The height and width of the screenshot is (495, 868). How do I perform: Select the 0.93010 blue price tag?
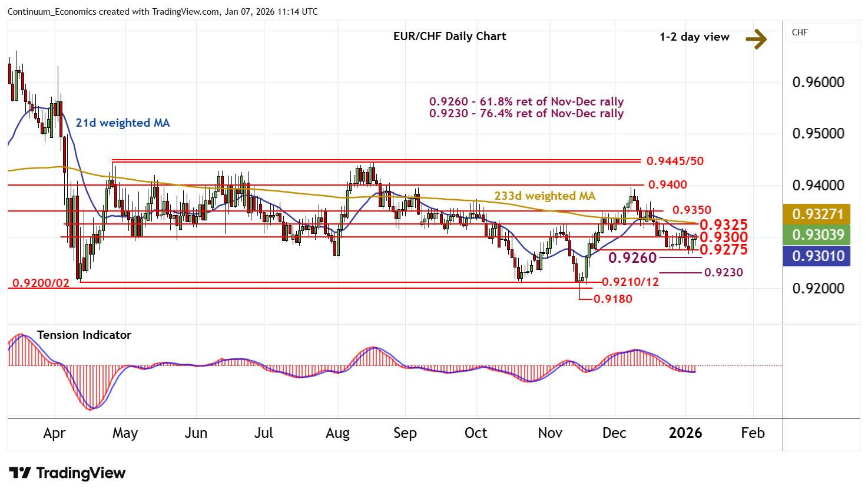817,256
